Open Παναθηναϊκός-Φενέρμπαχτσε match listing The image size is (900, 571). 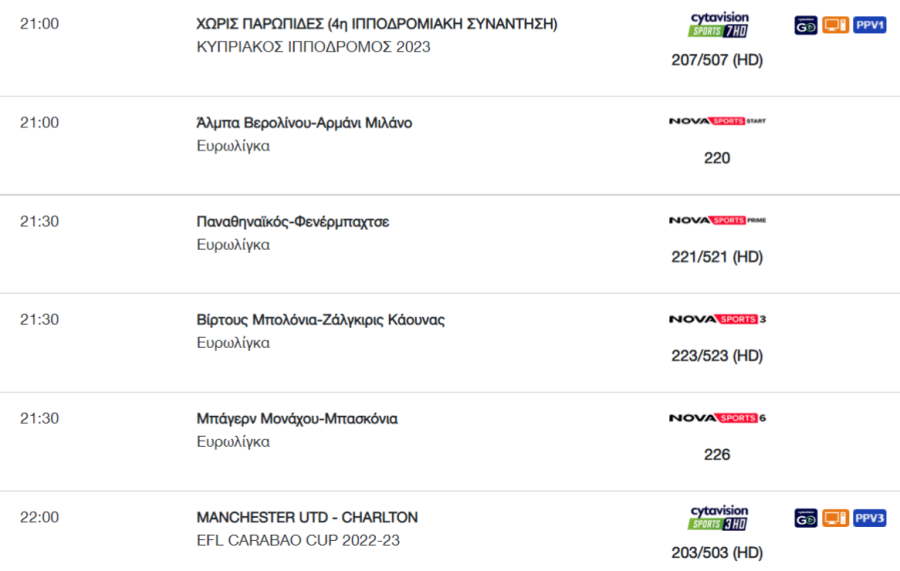pyautogui.click(x=293, y=222)
